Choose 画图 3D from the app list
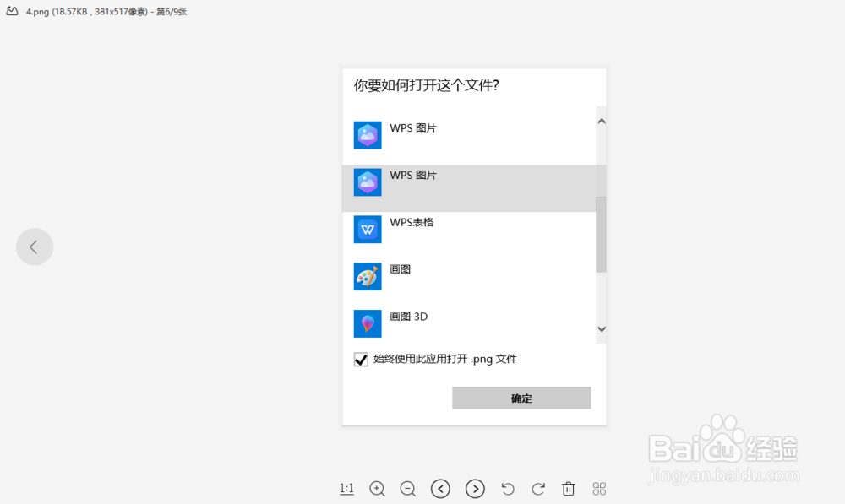845x504 pixels. point(469,325)
